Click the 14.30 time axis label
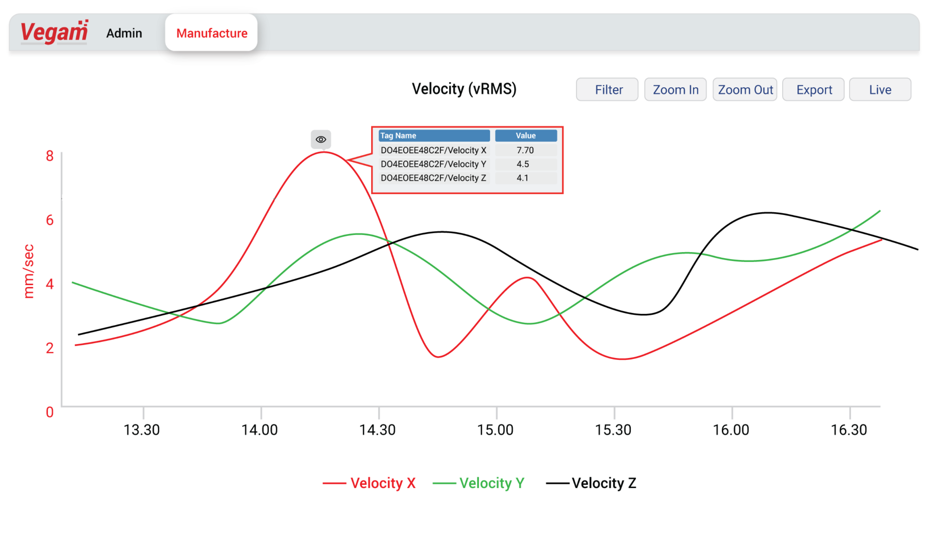 [377, 430]
